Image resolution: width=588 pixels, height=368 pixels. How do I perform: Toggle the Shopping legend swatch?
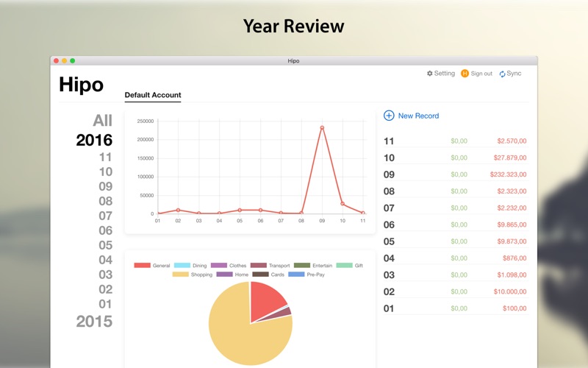tap(180, 275)
